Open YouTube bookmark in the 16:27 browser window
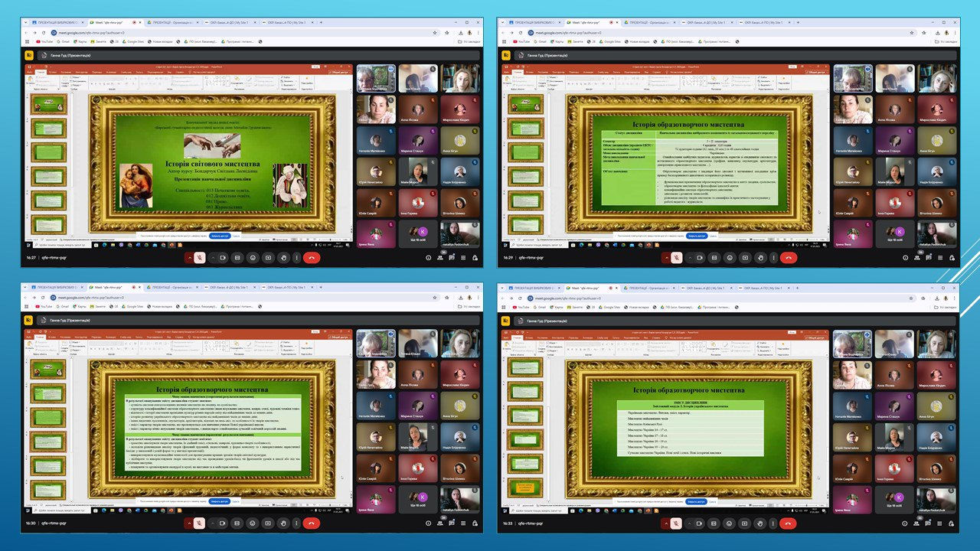The width and height of the screenshot is (980, 551). click(x=43, y=41)
